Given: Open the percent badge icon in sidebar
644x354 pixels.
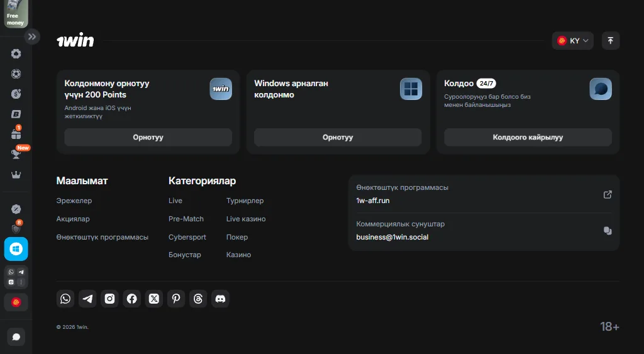Looking at the screenshot, I should pos(16,209).
